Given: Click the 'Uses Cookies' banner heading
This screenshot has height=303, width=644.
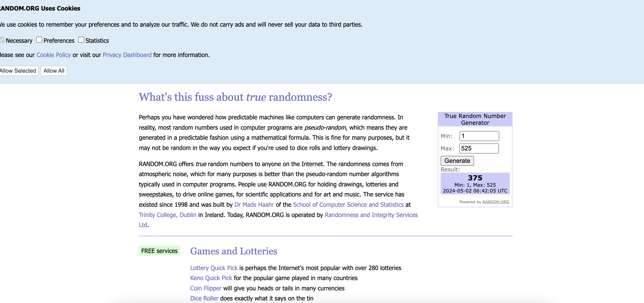Looking at the screenshot, I should tap(40, 8).
